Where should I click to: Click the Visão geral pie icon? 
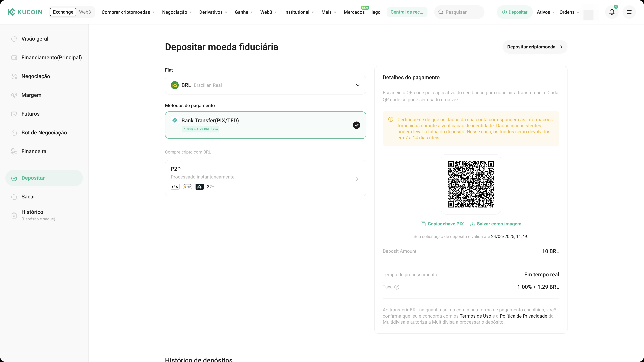coord(14,39)
